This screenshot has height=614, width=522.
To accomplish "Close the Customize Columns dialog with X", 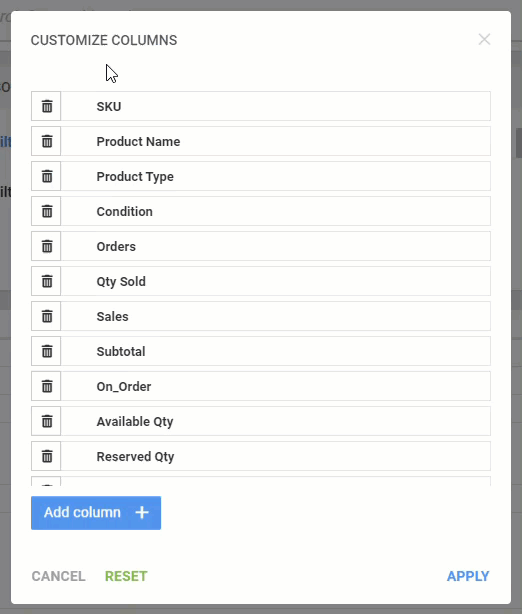I will tap(484, 39).
